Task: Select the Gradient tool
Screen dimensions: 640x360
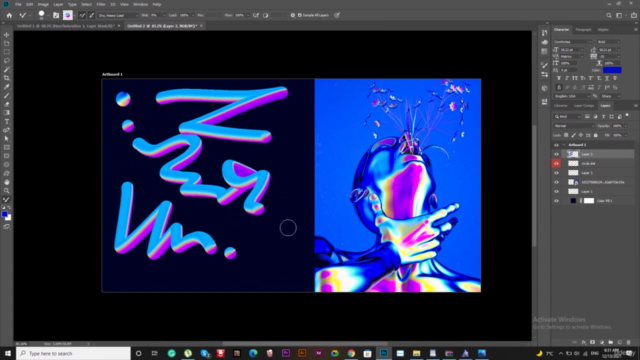Action: (7, 113)
